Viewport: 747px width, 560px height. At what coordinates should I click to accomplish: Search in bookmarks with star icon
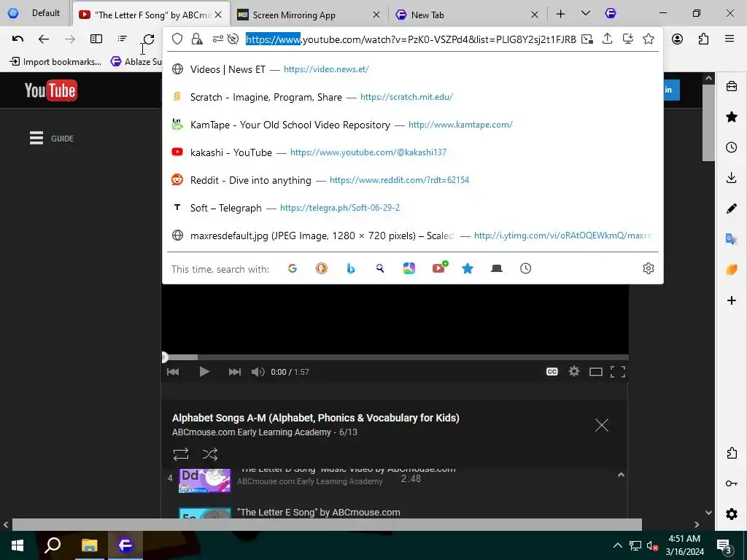pos(468,268)
